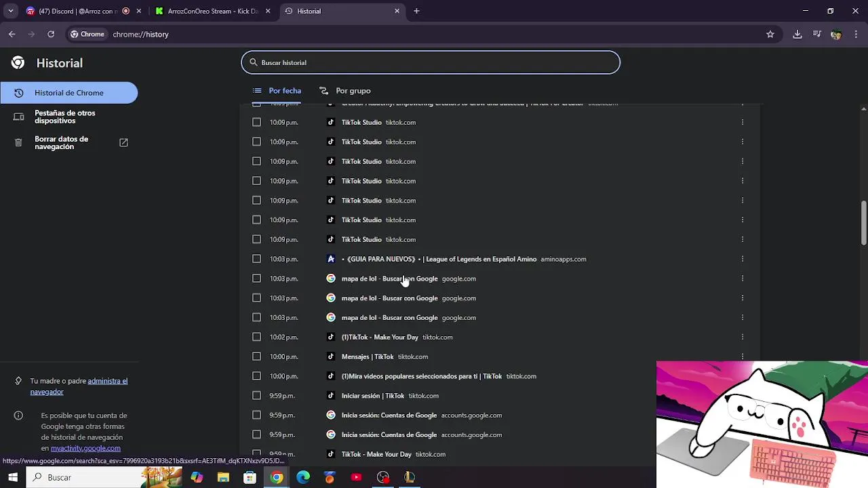Check the Iniciar sesión | TikTok entry
The height and width of the screenshot is (488, 868).
pyautogui.click(x=256, y=396)
